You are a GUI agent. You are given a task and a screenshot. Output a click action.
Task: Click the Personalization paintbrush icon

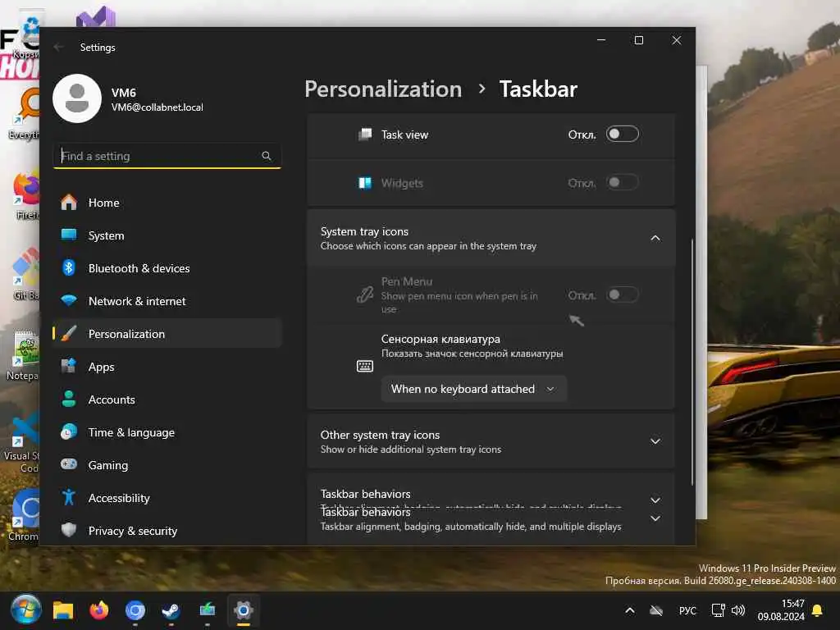[x=69, y=333]
